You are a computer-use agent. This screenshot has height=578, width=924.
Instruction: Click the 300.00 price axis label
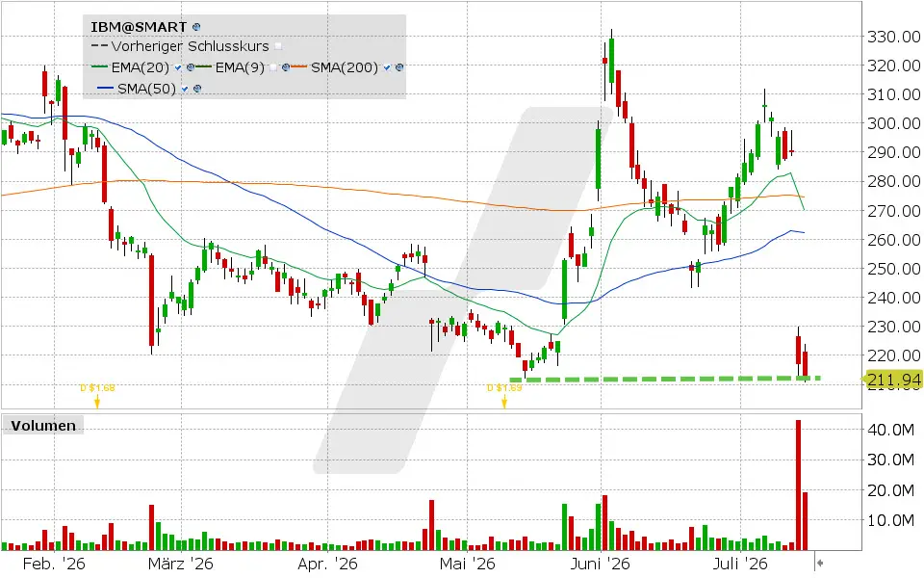893,123
